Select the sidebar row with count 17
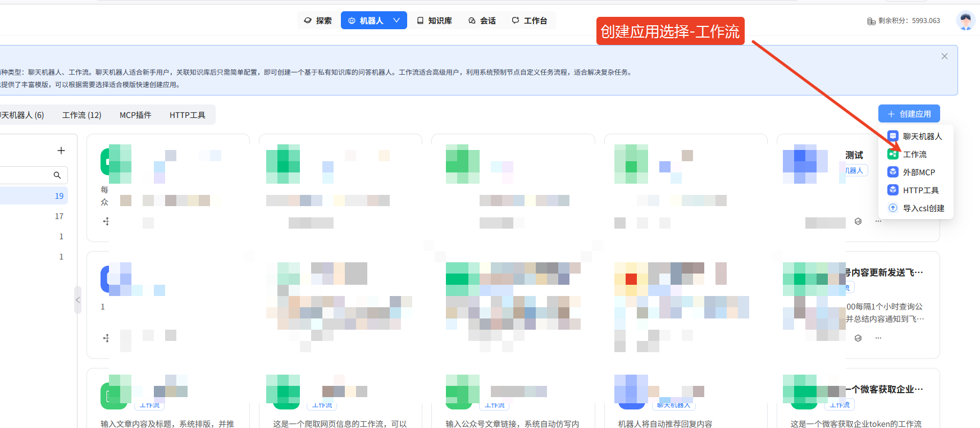Image resolution: width=980 pixels, height=428 pixels. coord(34,216)
